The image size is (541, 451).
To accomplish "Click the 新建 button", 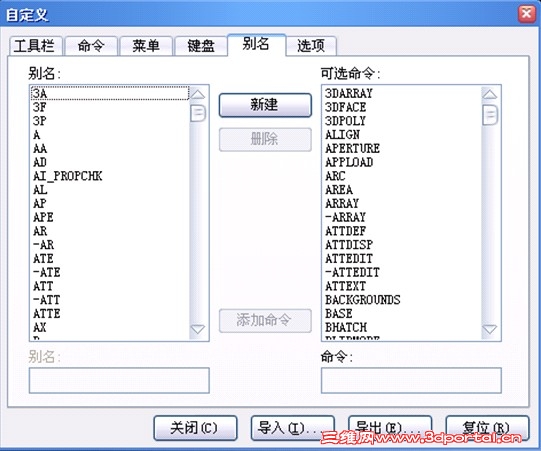I will point(265,105).
